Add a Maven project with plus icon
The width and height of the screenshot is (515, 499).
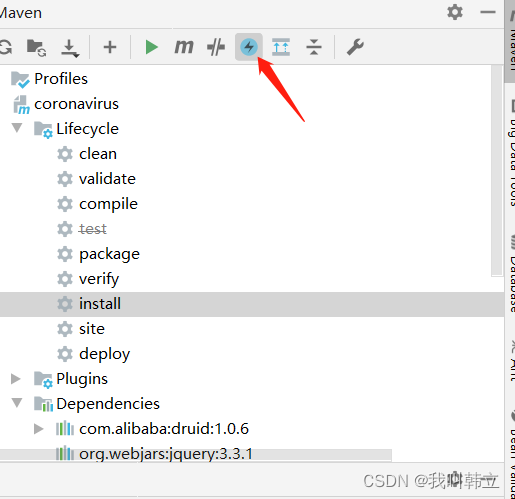click(110, 47)
